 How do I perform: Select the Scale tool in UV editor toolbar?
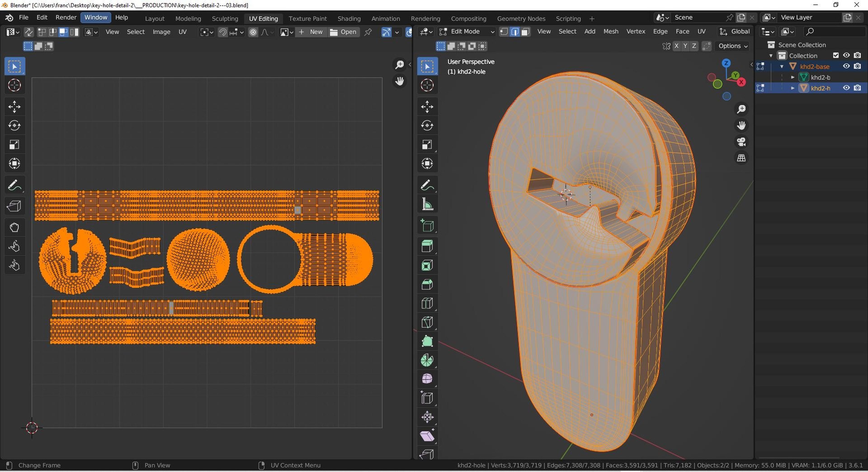tap(14, 144)
